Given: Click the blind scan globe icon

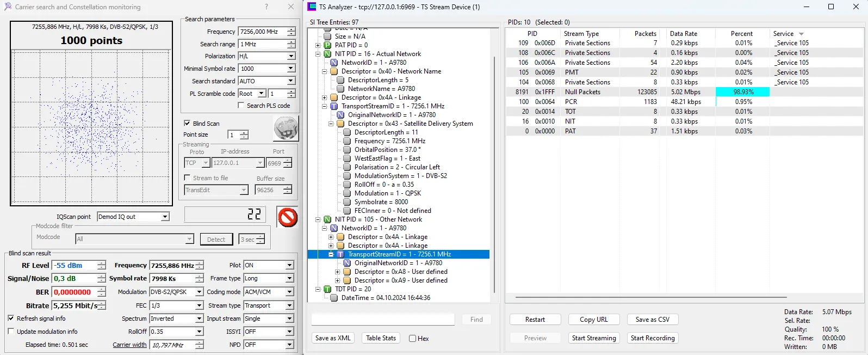Looking at the screenshot, I should [286, 130].
